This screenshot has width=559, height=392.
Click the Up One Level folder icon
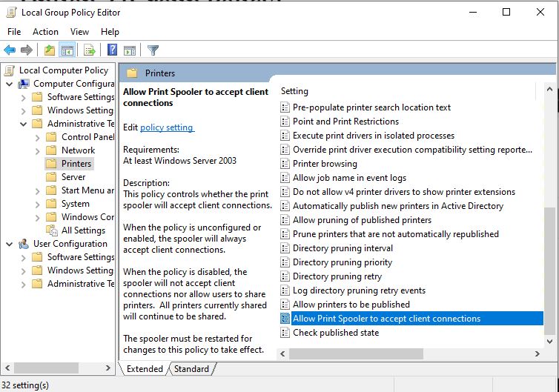(49, 50)
